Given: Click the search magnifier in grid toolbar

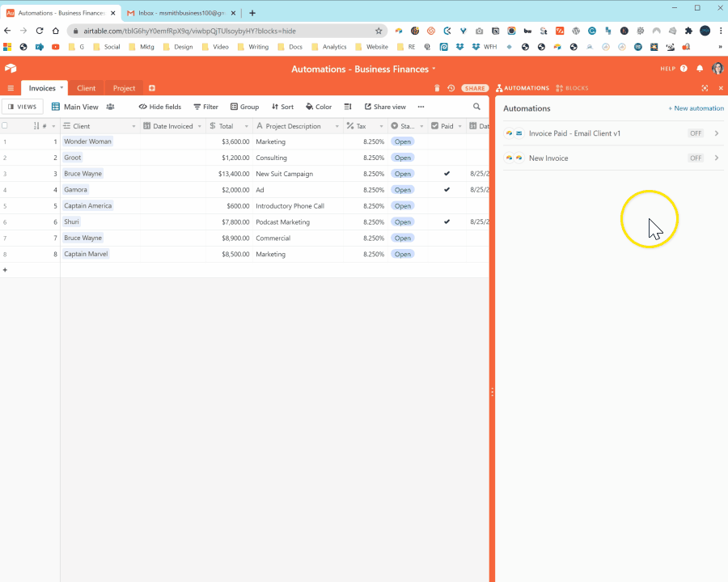Looking at the screenshot, I should click(476, 107).
